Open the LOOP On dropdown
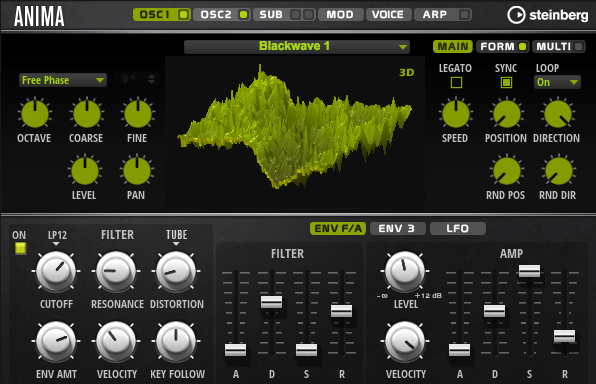The width and height of the screenshot is (596, 384). (x=557, y=82)
